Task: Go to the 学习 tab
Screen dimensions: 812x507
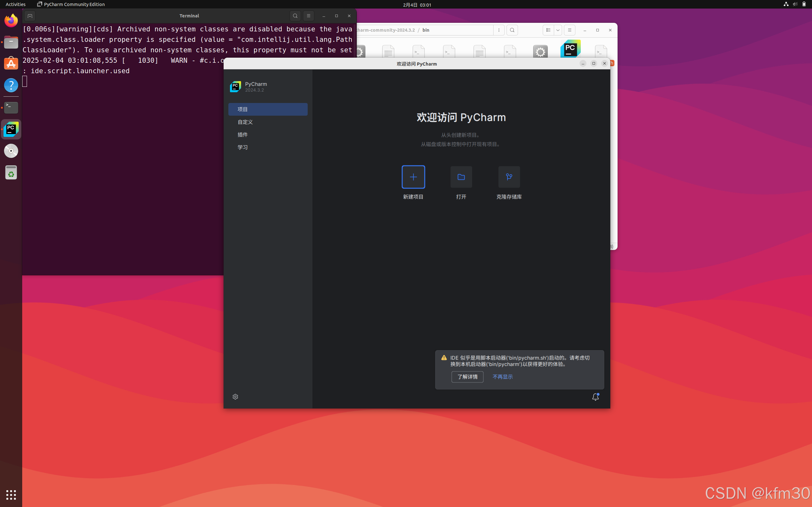Action: [243, 147]
